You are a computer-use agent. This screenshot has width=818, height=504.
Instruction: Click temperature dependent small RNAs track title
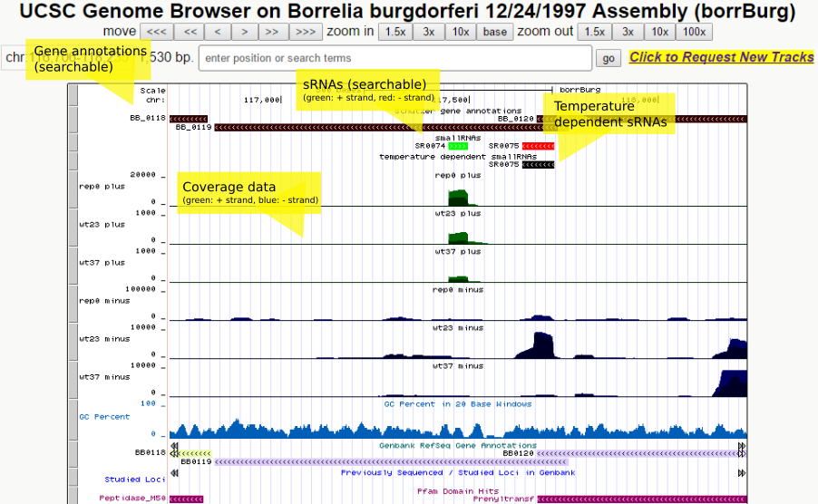[x=457, y=156]
